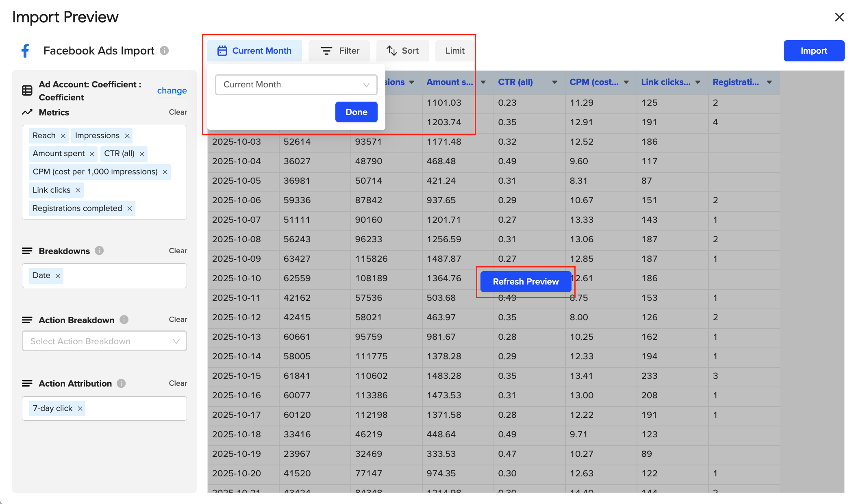This screenshot has width=852, height=504.
Task: Open the Sort options
Action: pos(402,50)
